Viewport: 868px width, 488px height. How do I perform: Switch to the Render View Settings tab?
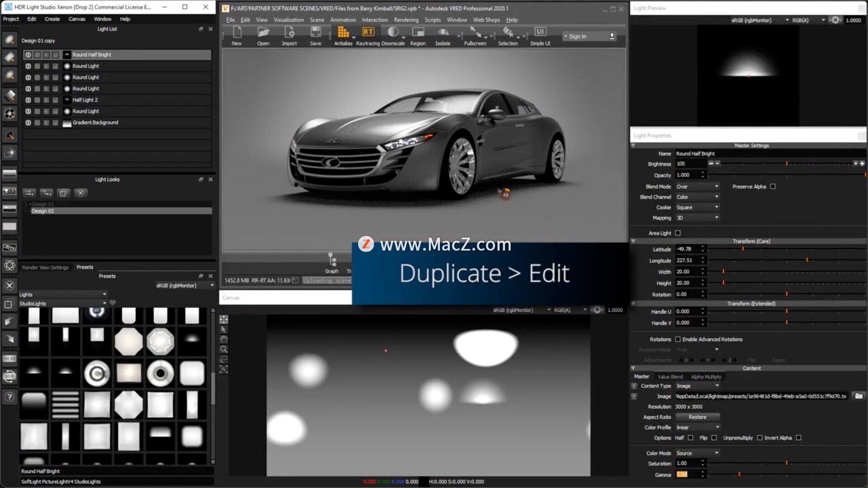click(x=45, y=267)
